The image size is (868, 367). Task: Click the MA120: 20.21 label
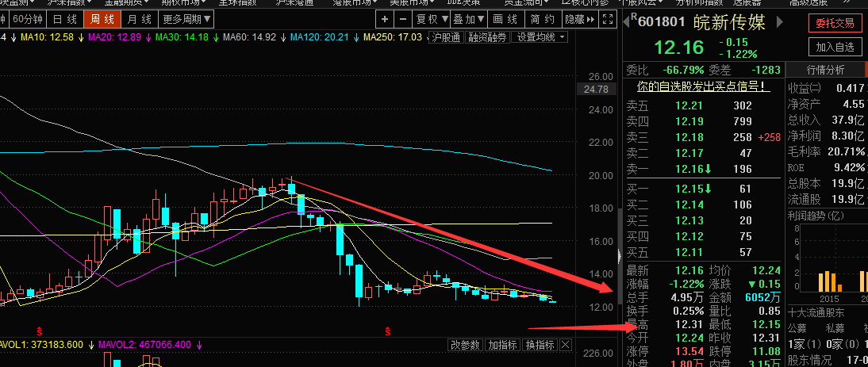(x=320, y=37)
